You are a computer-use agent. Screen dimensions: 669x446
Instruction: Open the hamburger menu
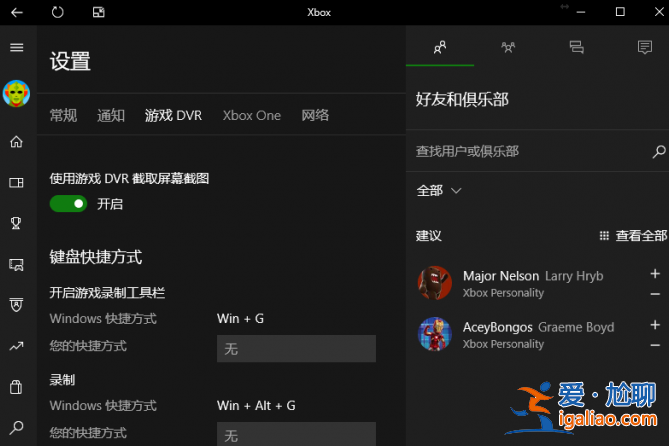pyautogui.click(x=17, y=47)
